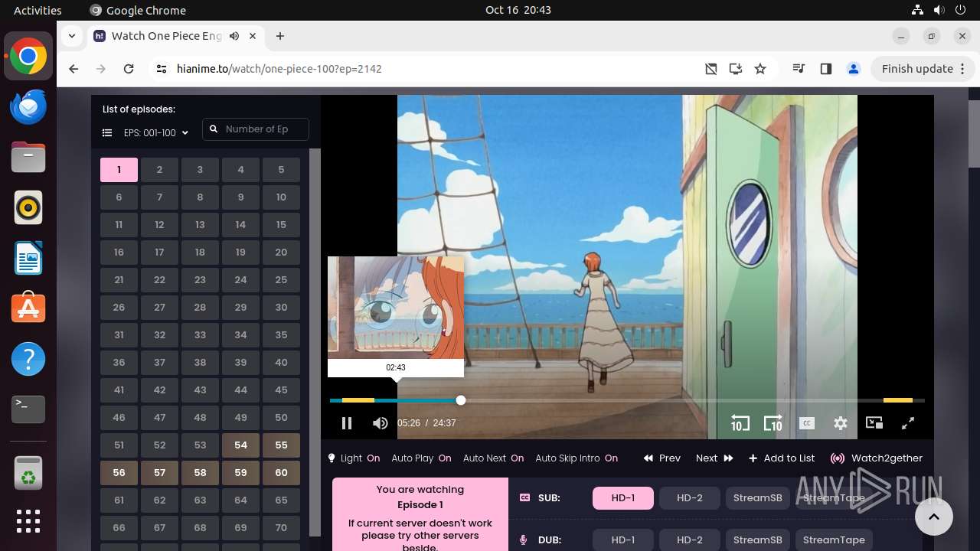Toggle closed captions in the player

(x=807, y=423)
